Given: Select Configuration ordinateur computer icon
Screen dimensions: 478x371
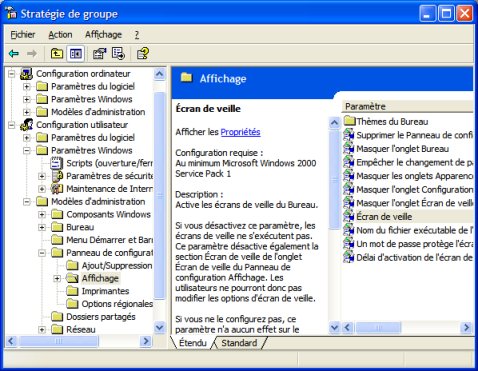Looking at the screenshot, I should coord(26,74).
